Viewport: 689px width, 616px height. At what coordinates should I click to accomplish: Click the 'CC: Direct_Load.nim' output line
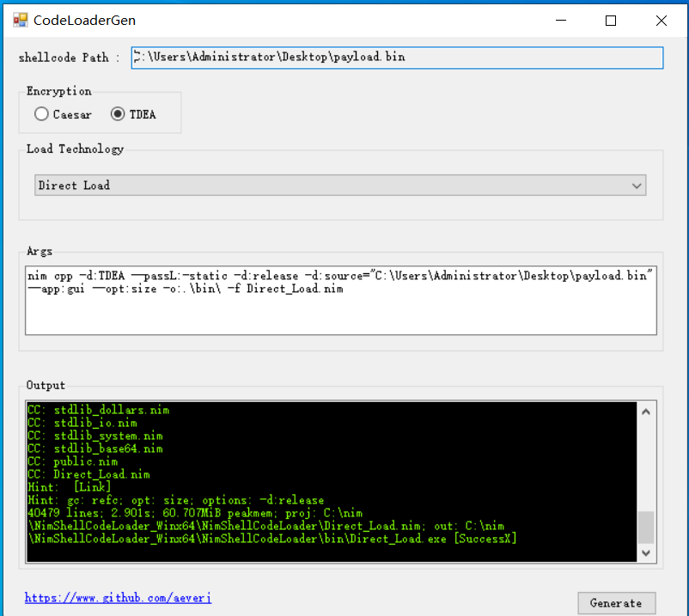pyautogui.click(x=88, y=474)
